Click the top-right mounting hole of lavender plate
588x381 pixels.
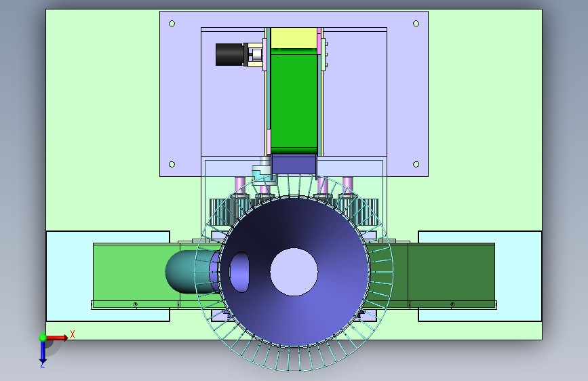click(x=416, y=24)
